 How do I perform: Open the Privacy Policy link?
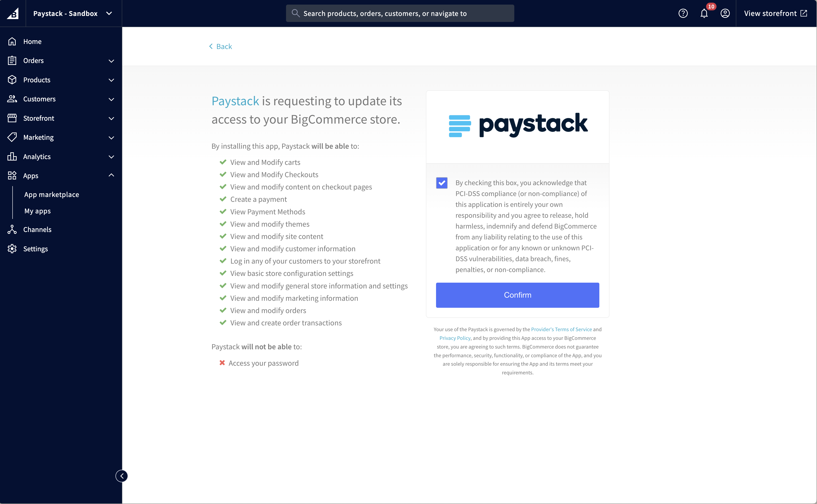455,338
